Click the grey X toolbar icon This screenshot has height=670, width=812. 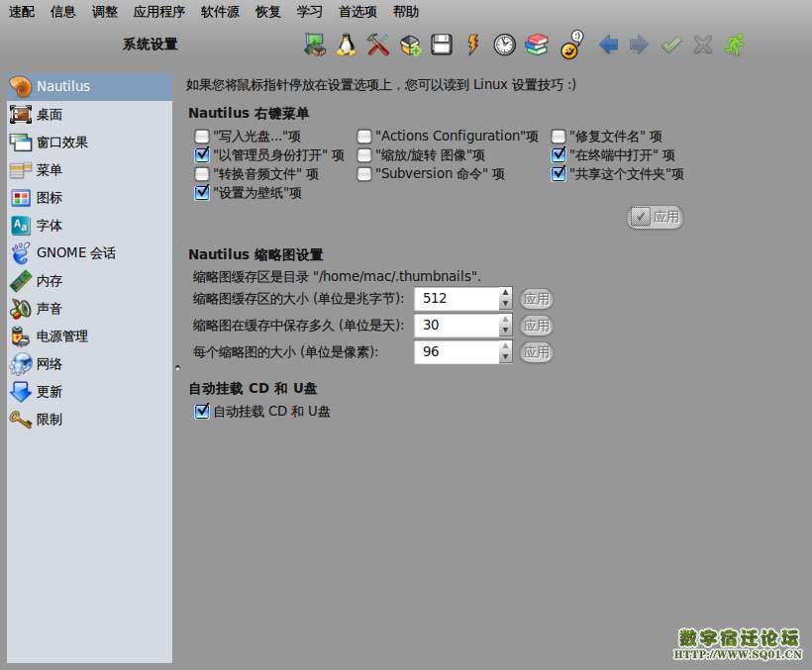pos(703,45)
